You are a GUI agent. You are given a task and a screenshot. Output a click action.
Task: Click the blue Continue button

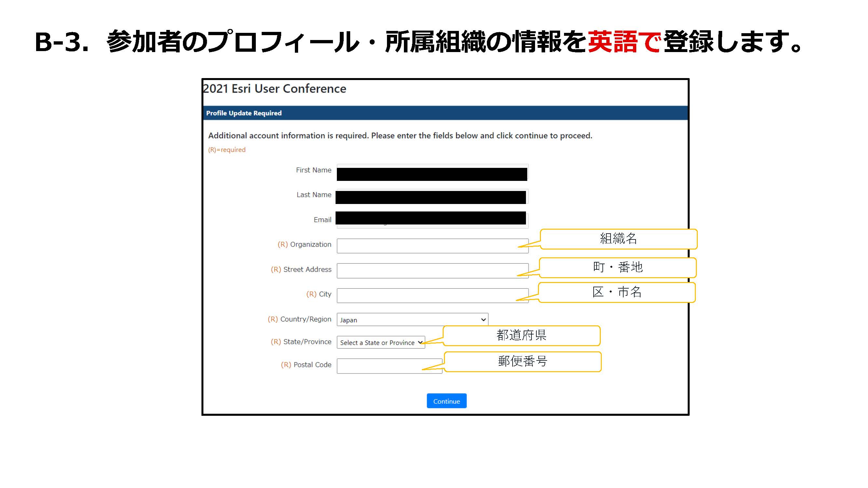click(446, 401)
